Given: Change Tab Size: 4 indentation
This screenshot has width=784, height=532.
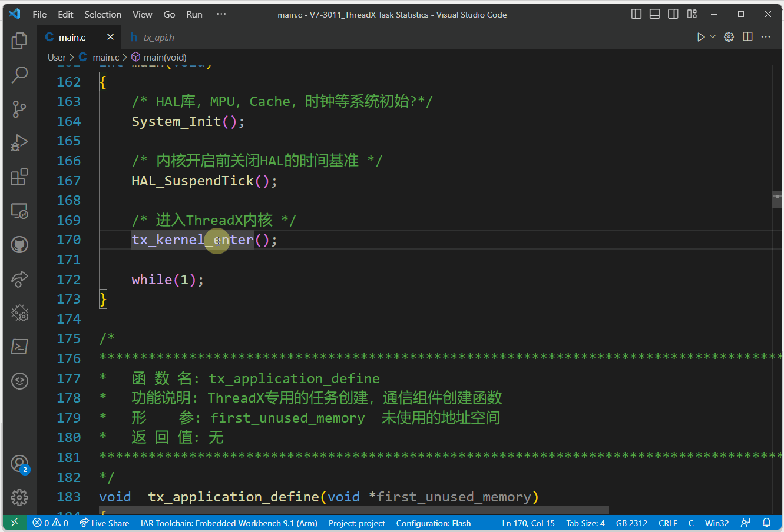Looking at the screenshot, I should pos(585,523).
